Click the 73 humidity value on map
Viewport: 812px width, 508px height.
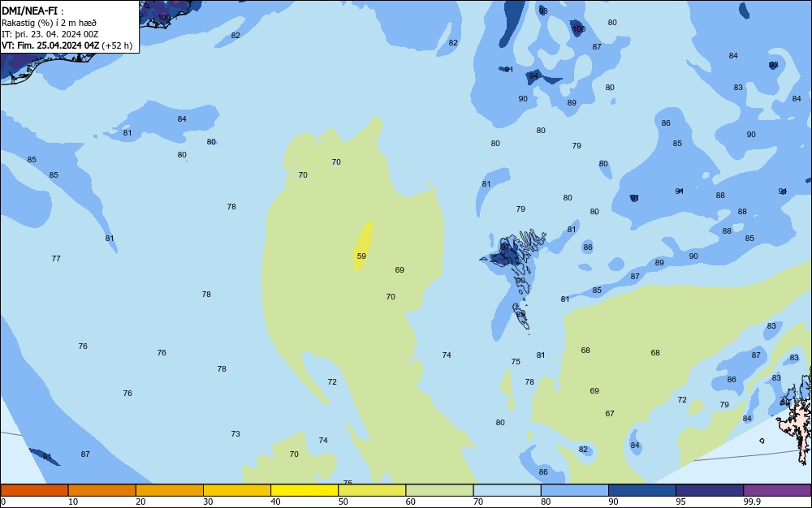[235, 434]
